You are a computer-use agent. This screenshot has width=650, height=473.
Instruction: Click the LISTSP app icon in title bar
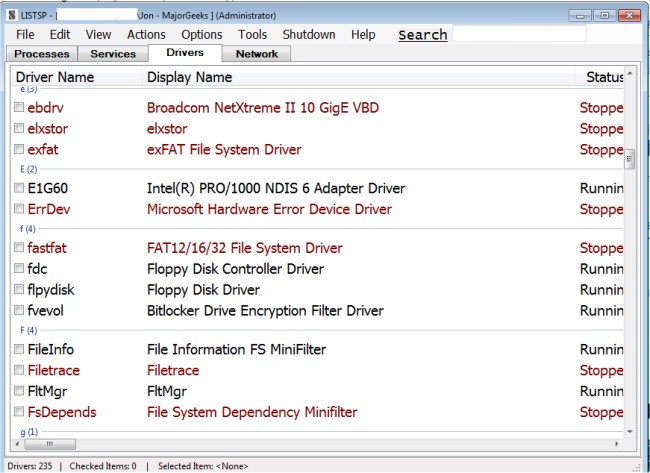(12, 16)
